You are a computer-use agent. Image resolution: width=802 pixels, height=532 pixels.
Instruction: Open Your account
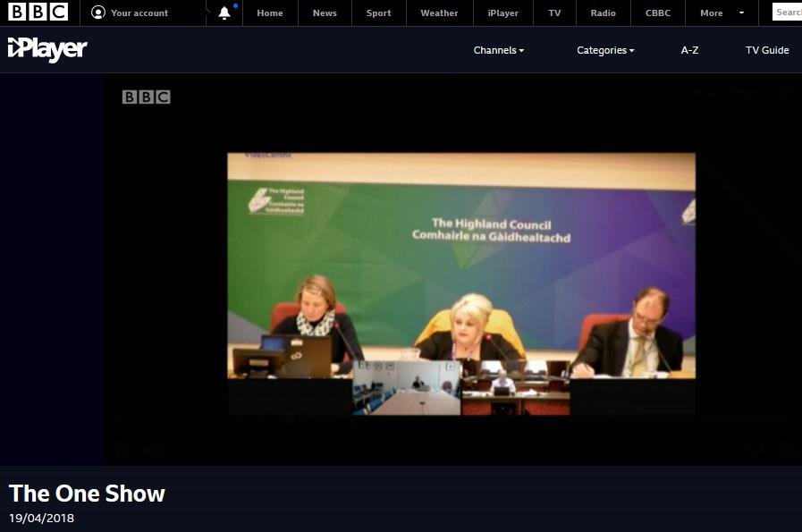tap(131, 13)
